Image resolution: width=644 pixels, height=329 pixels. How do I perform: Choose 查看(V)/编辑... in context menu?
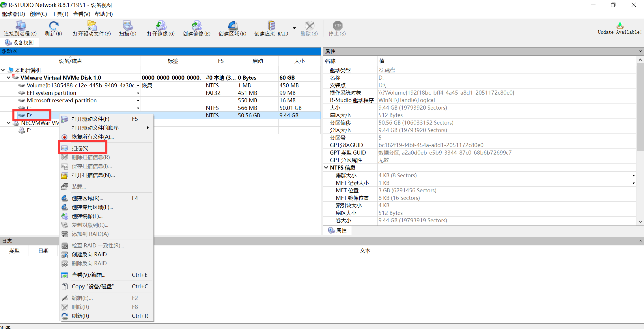[106, 275]
